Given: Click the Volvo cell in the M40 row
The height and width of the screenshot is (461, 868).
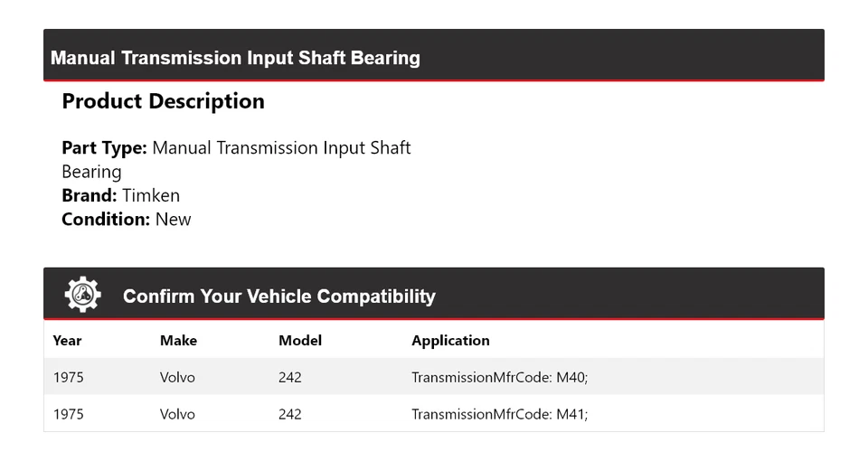Looking at the screenshot, I should pos(177,377).
